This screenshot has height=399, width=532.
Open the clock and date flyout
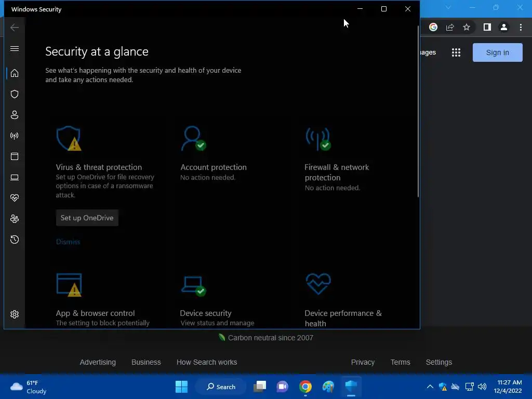pyautogui.click(x=508, y=387)
